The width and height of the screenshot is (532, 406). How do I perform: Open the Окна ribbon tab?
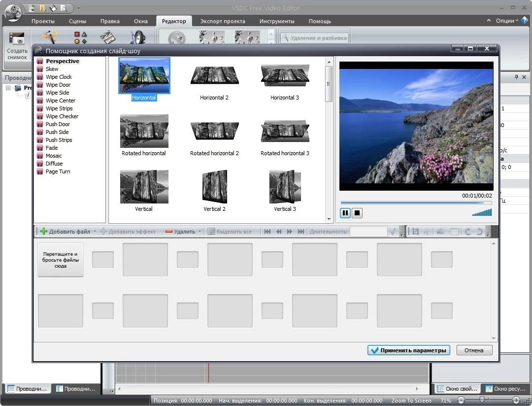point(141,21)
